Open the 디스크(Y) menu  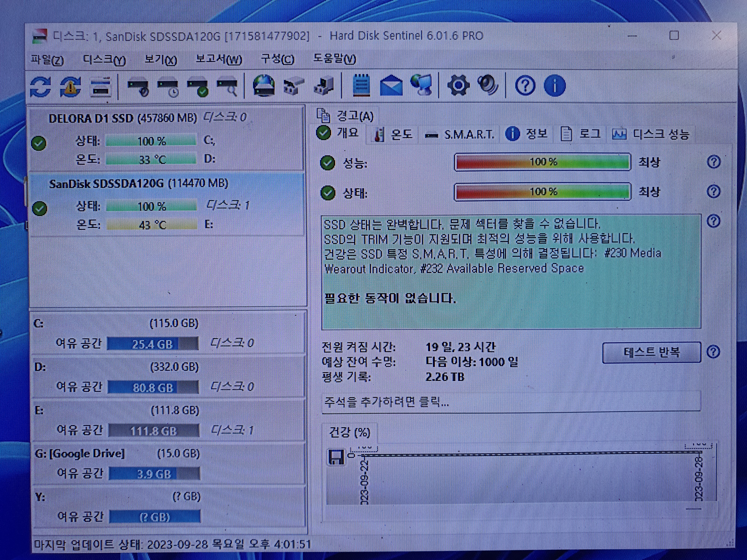pos(104,60)
